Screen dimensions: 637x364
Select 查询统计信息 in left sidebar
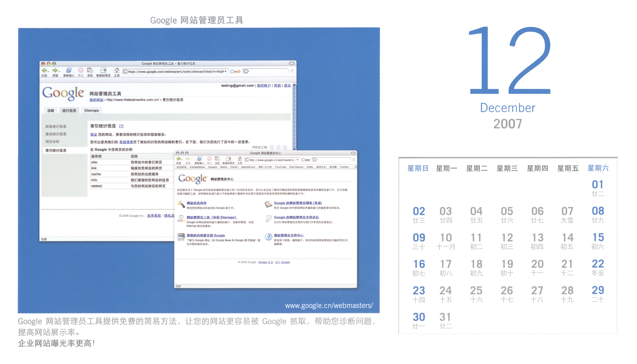coord(56,134)
